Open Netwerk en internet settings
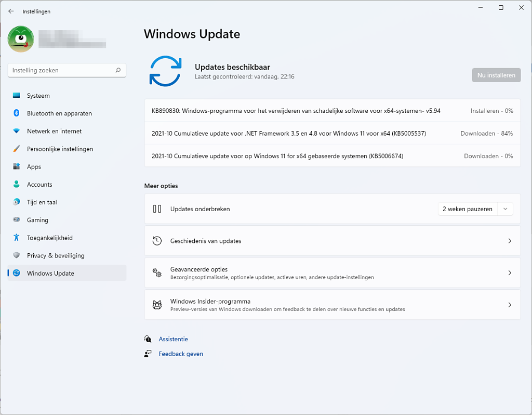The height and width of the screenshot is (415, 532). pos(67,131)
